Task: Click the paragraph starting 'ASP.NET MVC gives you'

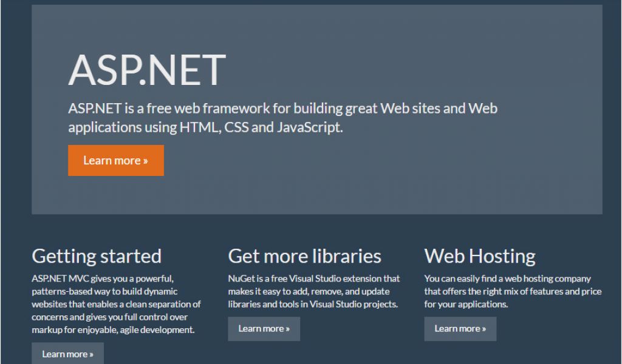Action: (116, 304)
